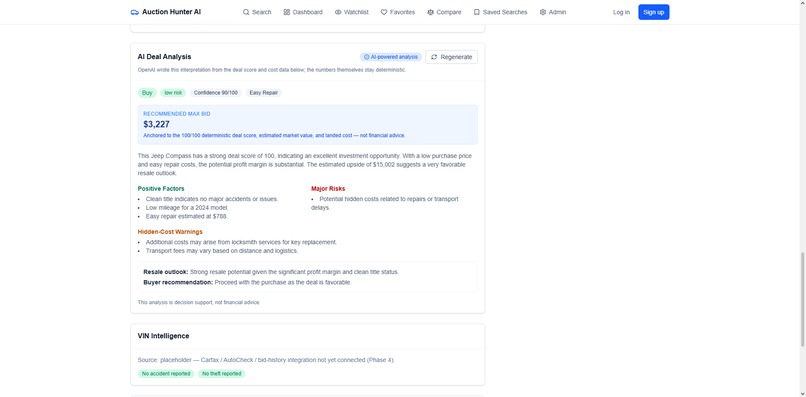Click the Dashboard grid icon

287,12
